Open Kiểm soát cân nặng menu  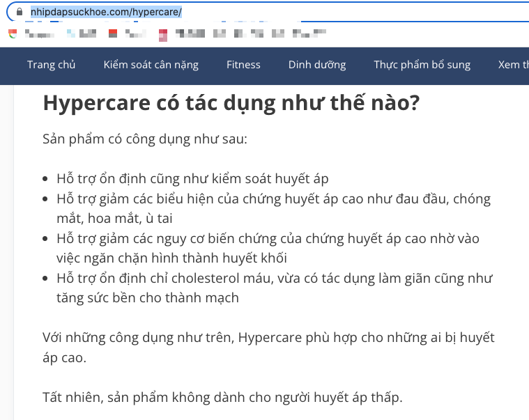151,65
